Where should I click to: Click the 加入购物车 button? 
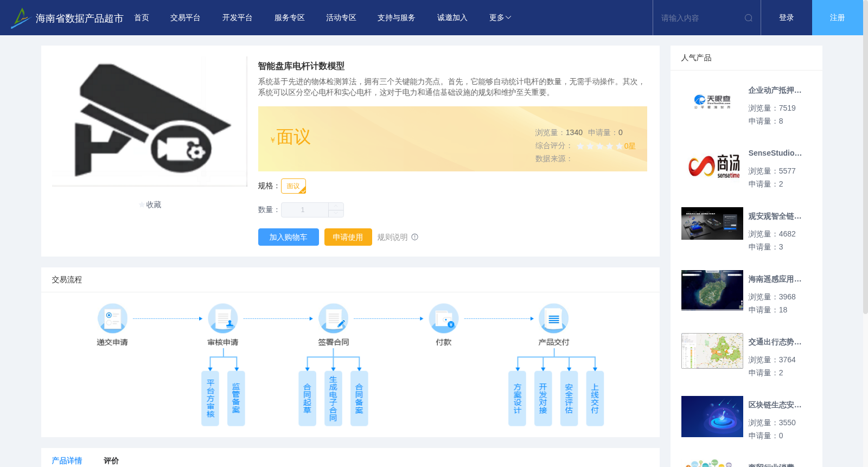coord(289,237)
